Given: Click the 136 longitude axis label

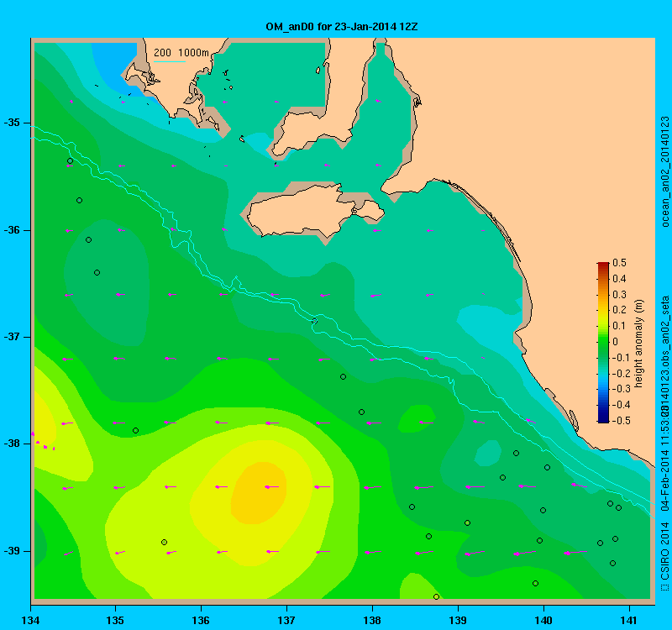Looking at the screenshot, I should tap(201, 621).
